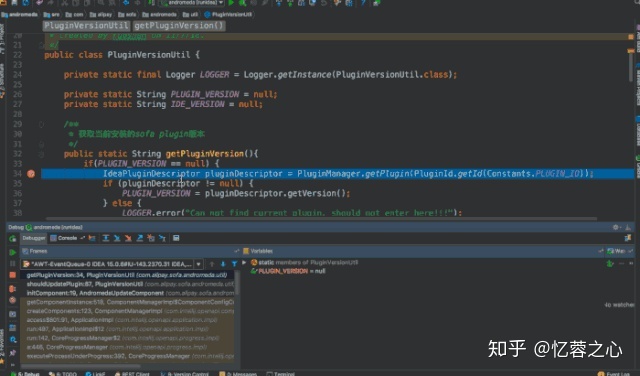Click the PluginVersionUtil class in navigation bar

pyautogui.click(x=228, y=15)
